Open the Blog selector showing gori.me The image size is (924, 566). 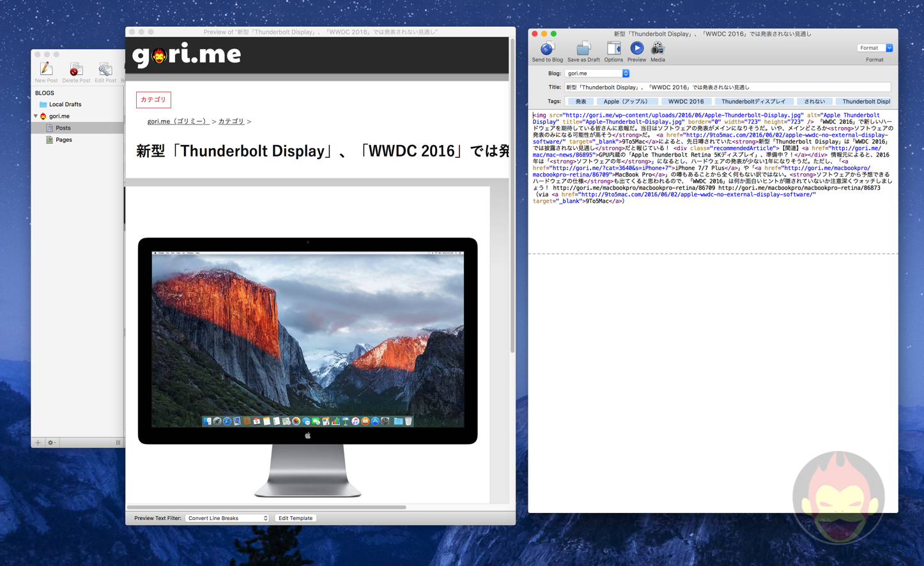coord(597,73)
